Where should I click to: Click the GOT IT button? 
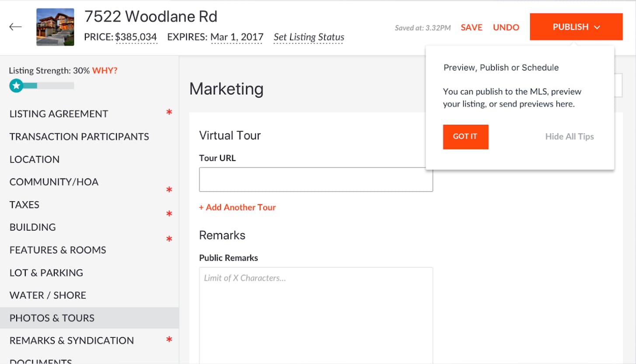coord(465,136)
